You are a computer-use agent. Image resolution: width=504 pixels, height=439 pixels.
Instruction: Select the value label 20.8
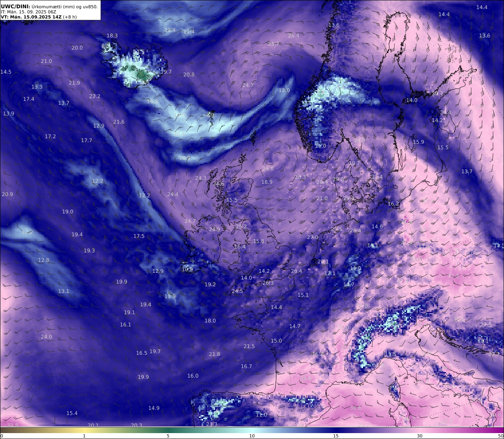pyautogui.click(x=189, y=74)
